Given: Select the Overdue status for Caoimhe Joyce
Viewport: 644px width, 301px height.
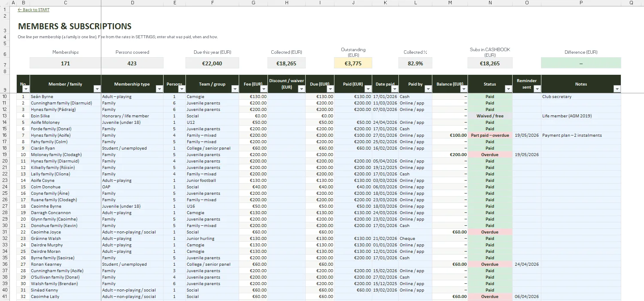Looking at the screenshot, I should point(490,232).
